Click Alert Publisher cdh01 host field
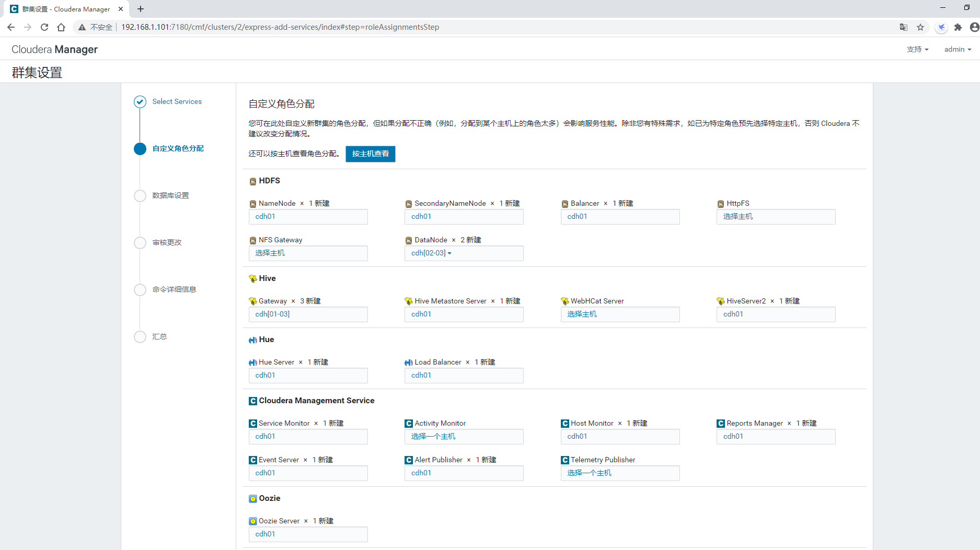Screen dimensions: 980x550 [464, 473]
